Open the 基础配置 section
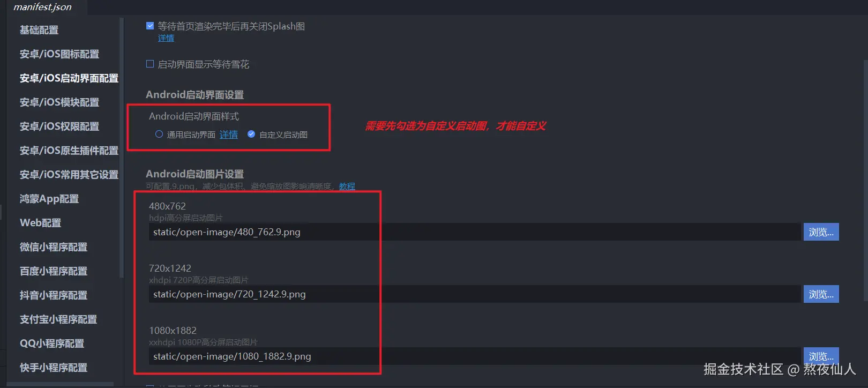The image size is (868, 388). 39,30
